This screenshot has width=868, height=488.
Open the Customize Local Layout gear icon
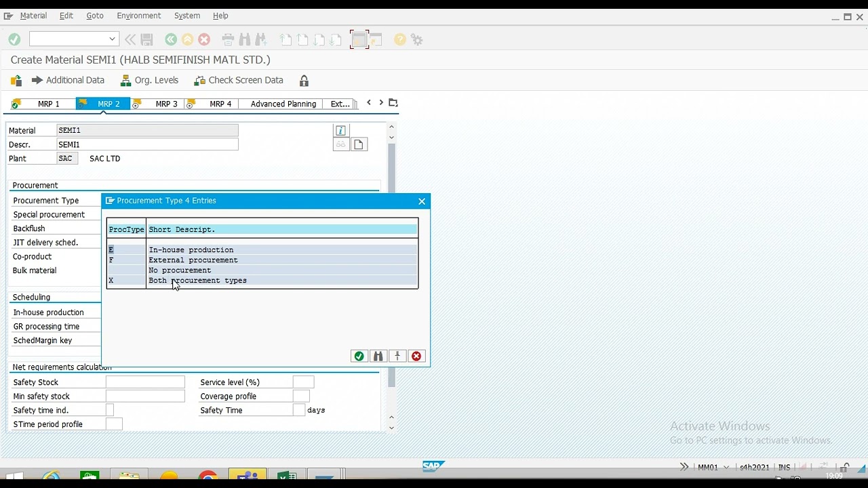coord(417,40)
